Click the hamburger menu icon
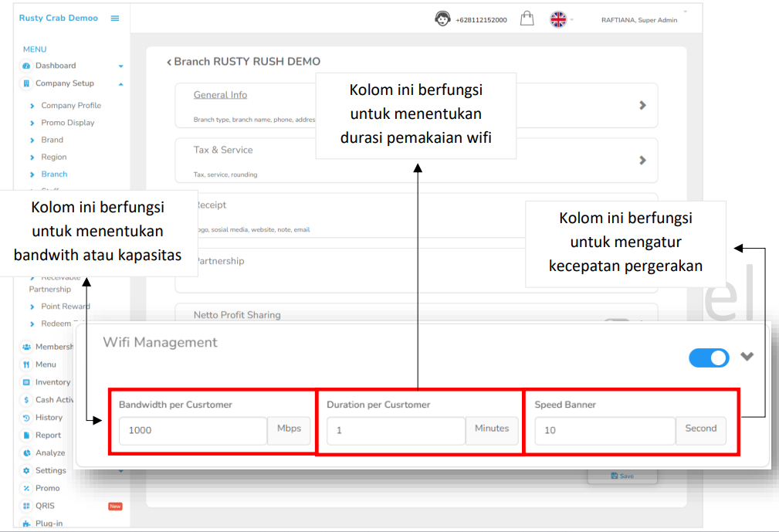This screenshot has height=532, width=779. coord(115,19)
